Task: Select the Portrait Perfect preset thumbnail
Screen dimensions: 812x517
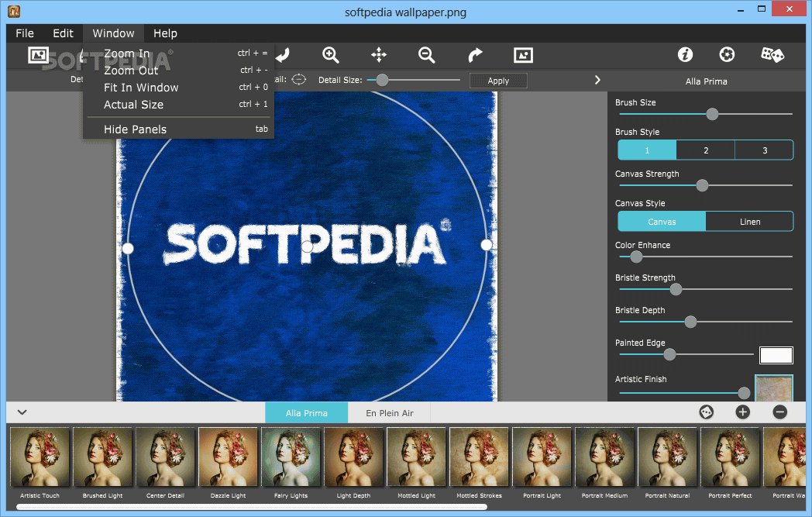Action: (730, 457)
